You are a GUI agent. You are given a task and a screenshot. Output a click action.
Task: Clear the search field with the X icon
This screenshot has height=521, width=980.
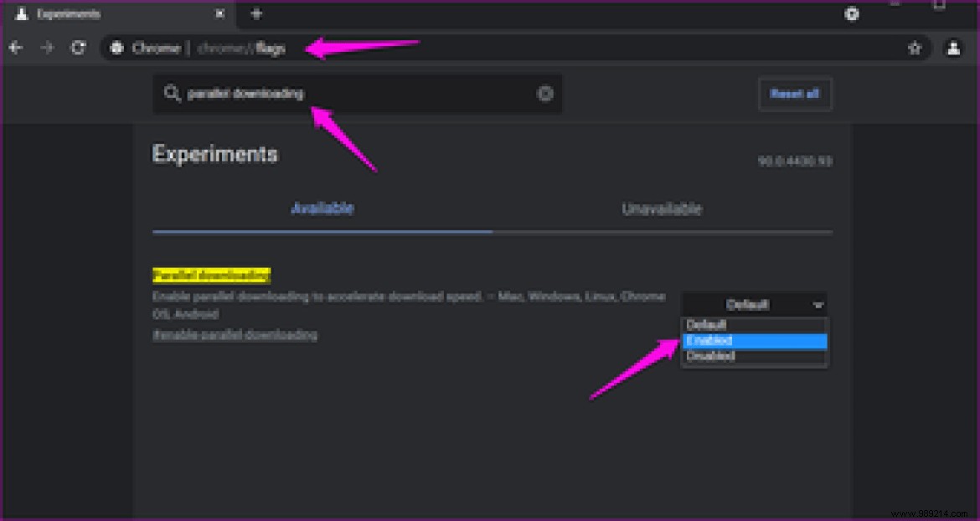(546, 93)
